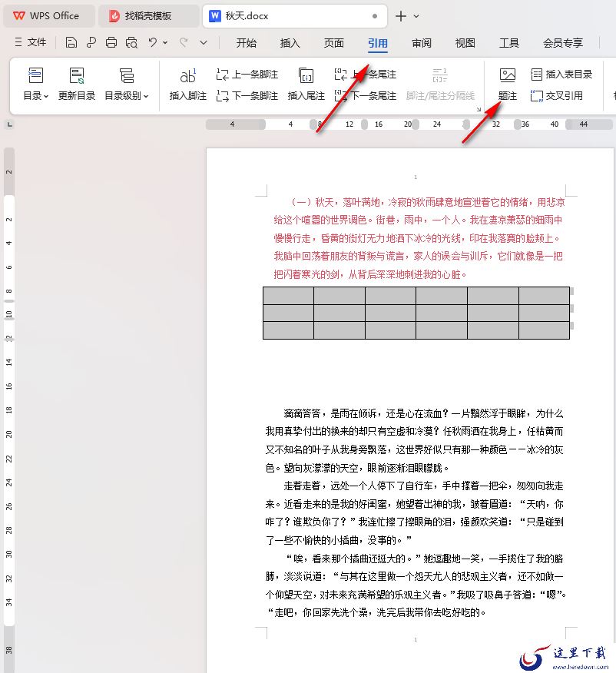The height and width of the screenshot is (673, 616).
Task: Expand quick access toolbar customization arrow
Action: click(x=204, y=42)
